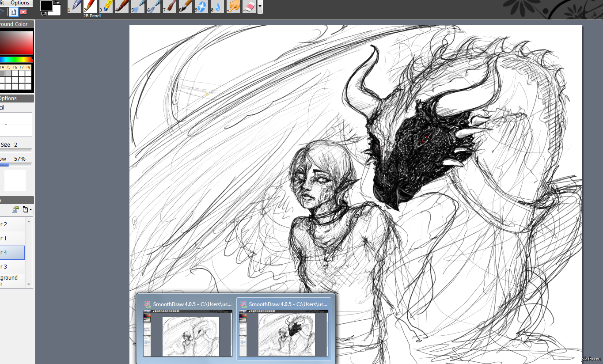Image resolution: width=603 pixels, height=364 pixels.
Task: Pick a shade in the red color square
Action: (x=16, y=43)
